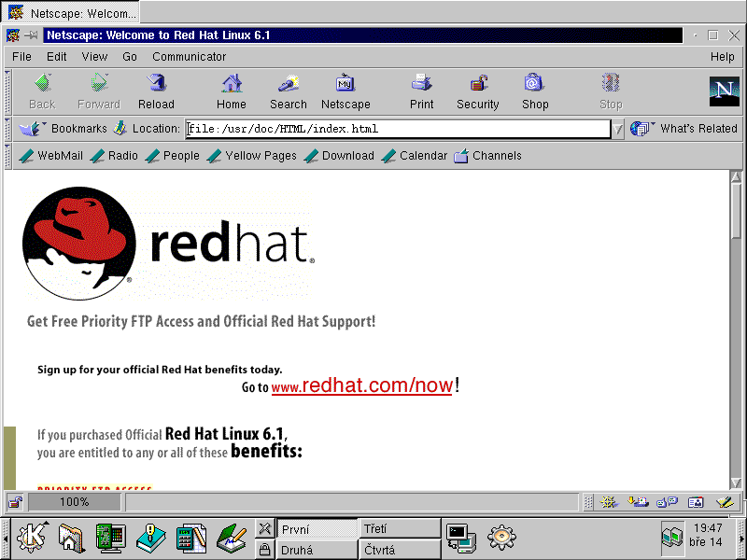Expand the Location history dropdown arrow

617,129
